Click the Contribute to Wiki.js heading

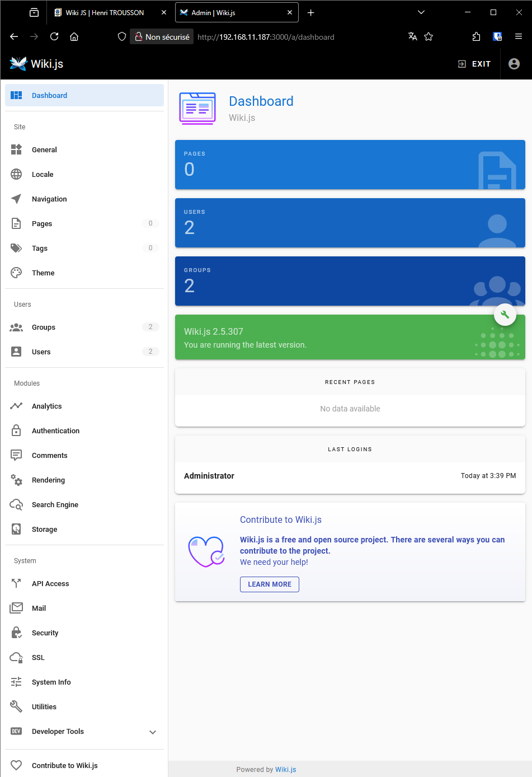coord(281,519)
